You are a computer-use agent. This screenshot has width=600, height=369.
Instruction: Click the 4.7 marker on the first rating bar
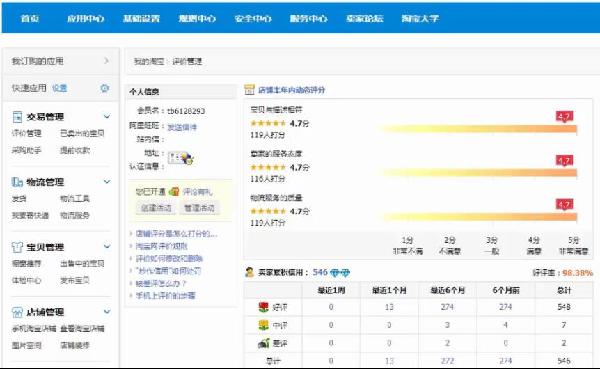point(564,116)
